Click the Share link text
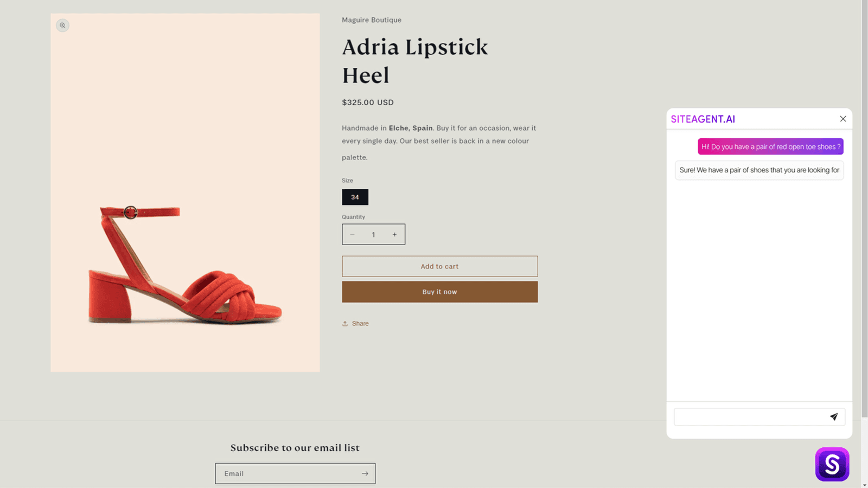The height and width of the screenshot is (488, 868). pos(360,324)
